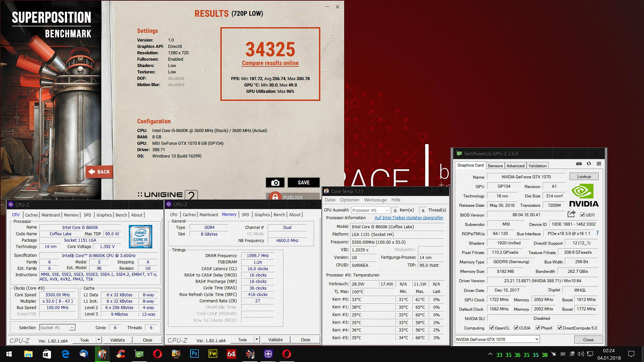Click the Compare results online link
Image resolution: width=644 pixels, height=362 pixels.
coord(270,63)
